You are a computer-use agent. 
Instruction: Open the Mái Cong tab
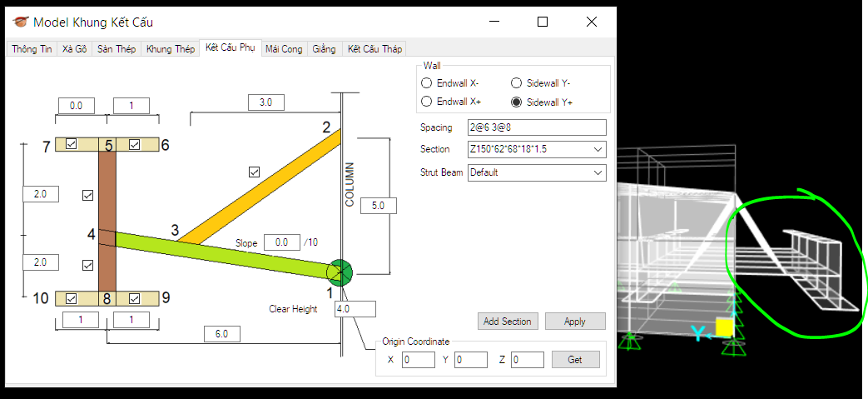284,49
